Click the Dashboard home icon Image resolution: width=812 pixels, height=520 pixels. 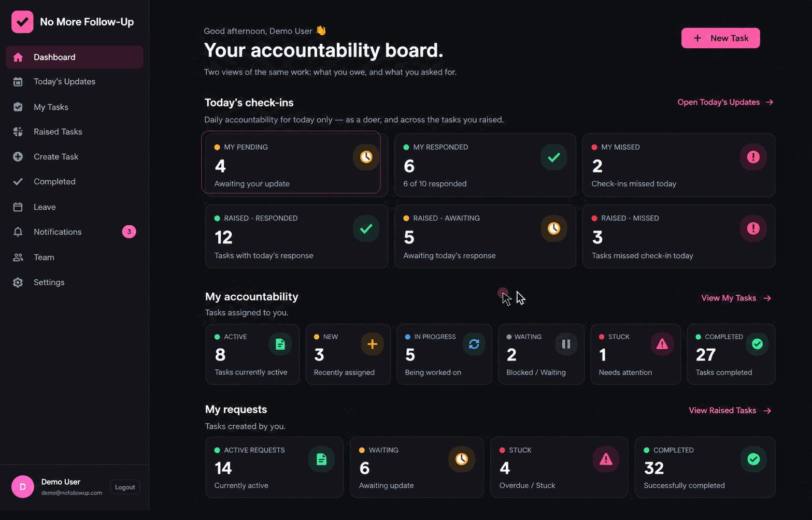coord(18,57)
